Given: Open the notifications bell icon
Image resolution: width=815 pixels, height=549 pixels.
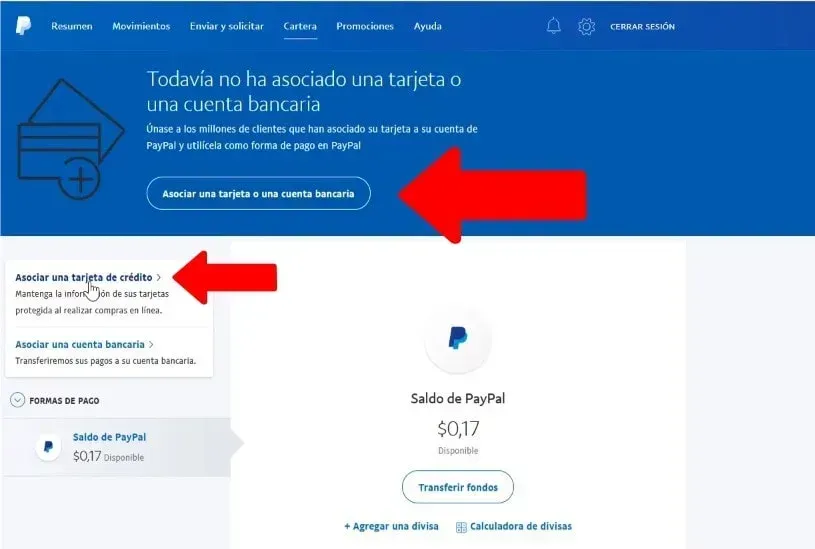Looking at the screenshot, I should coord(554,25).
